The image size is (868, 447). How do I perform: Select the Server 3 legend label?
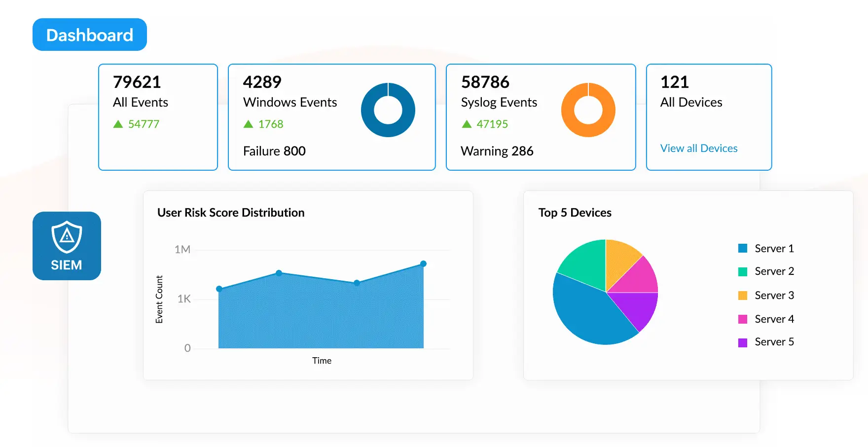(x=774, y=295)
